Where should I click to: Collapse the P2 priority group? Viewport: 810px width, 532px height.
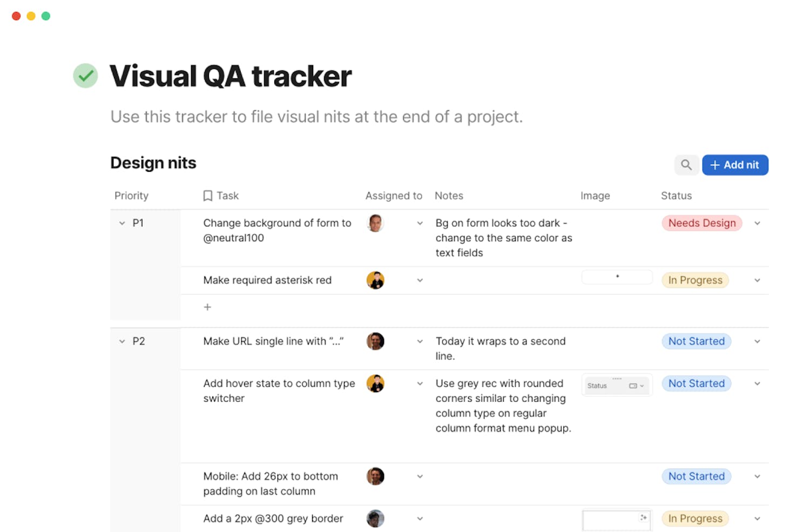122,341
